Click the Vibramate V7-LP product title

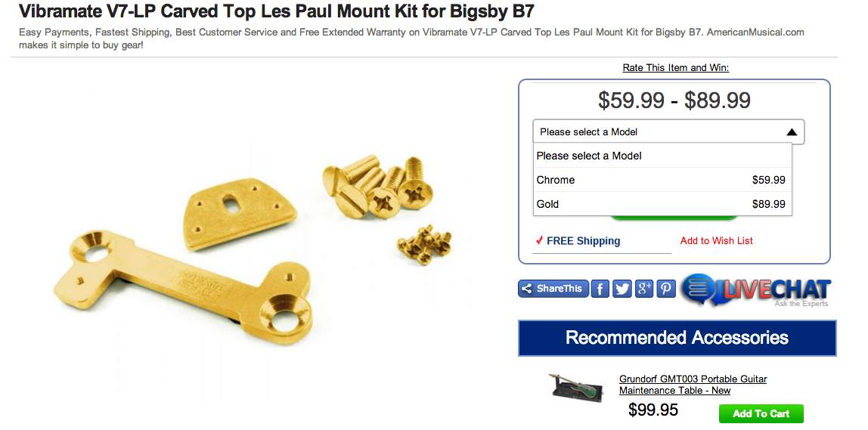[x=277, y=11]
